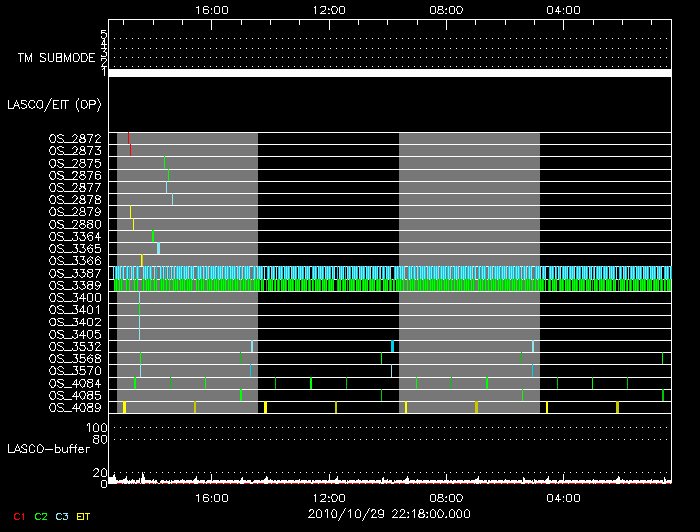
Task: Click the yellow C3 legend entry
Action: click(62, 515)
